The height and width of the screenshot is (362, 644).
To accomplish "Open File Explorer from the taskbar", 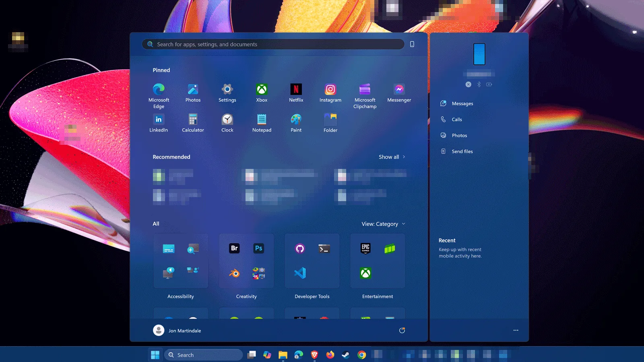I will click(x=283, y=355).
